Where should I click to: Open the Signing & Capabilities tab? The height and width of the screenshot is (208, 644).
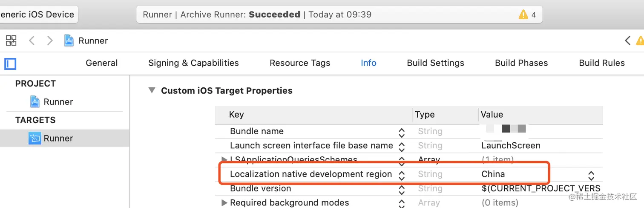tap(193, 63)
